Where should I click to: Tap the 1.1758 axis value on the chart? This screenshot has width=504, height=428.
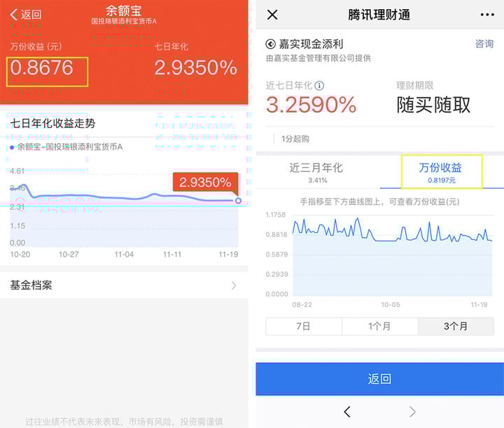coord(276,215)
